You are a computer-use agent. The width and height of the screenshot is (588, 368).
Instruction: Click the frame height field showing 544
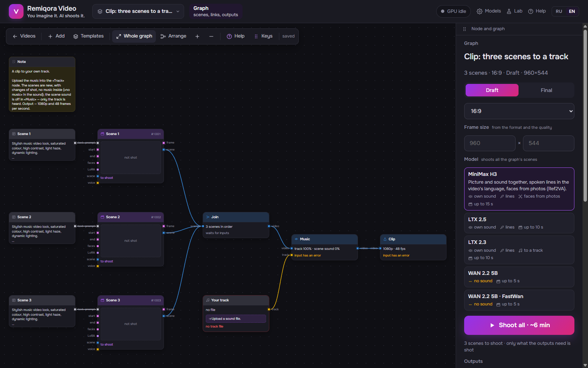tap(549, 143)
